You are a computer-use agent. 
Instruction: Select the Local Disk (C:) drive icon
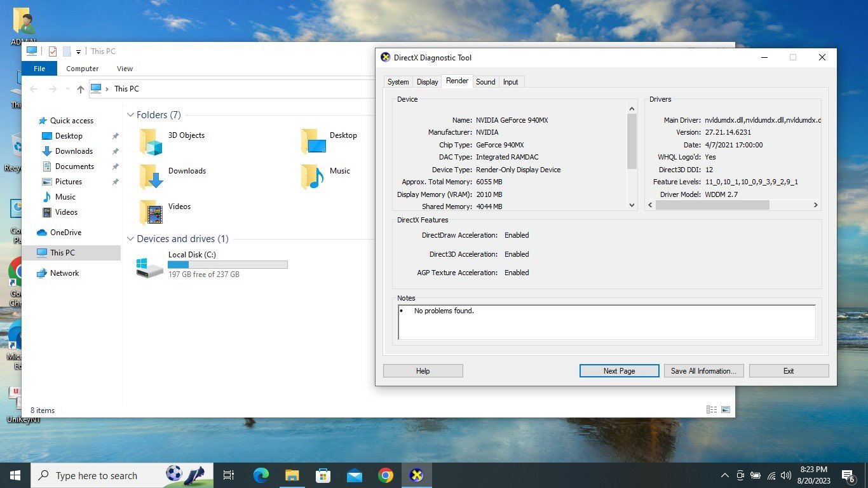(x=150, y=264)
